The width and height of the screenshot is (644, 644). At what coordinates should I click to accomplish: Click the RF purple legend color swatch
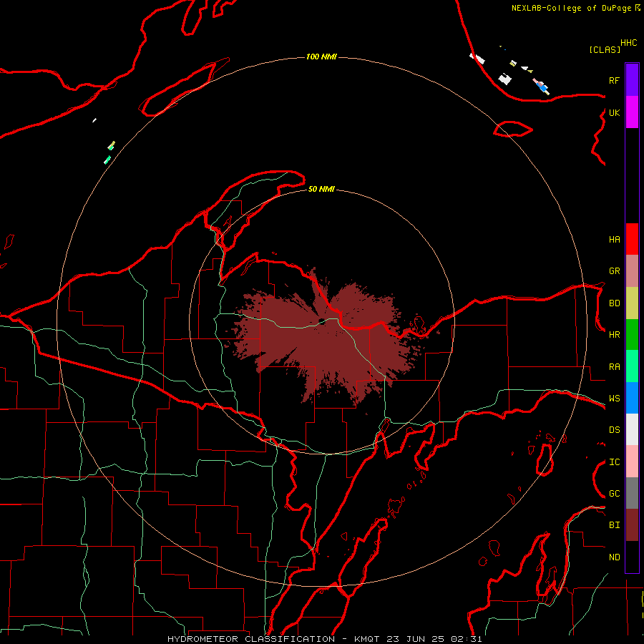pos(632,80)
